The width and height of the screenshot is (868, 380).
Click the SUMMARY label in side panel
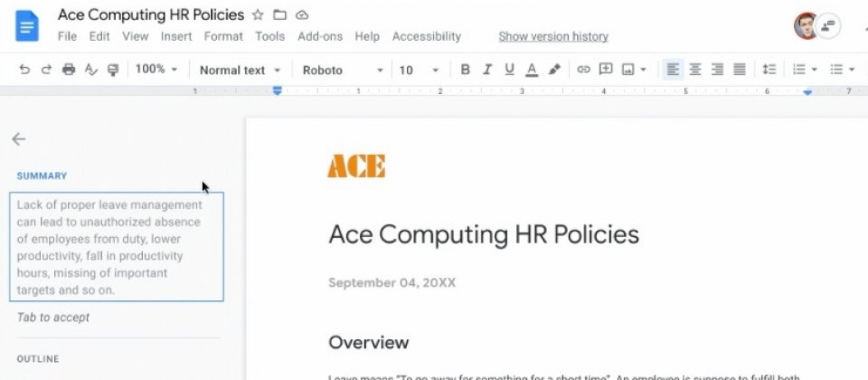(42, 176)
